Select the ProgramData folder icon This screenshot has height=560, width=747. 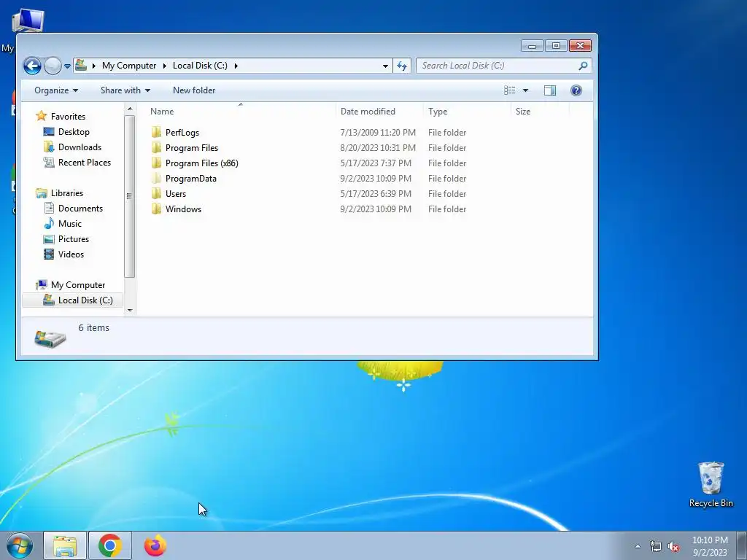(156, 178)
